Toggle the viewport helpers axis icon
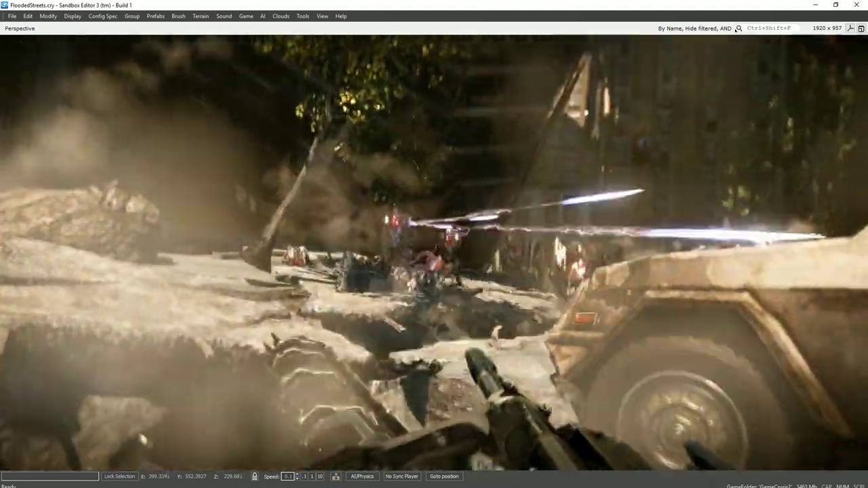 coord(850,28)
